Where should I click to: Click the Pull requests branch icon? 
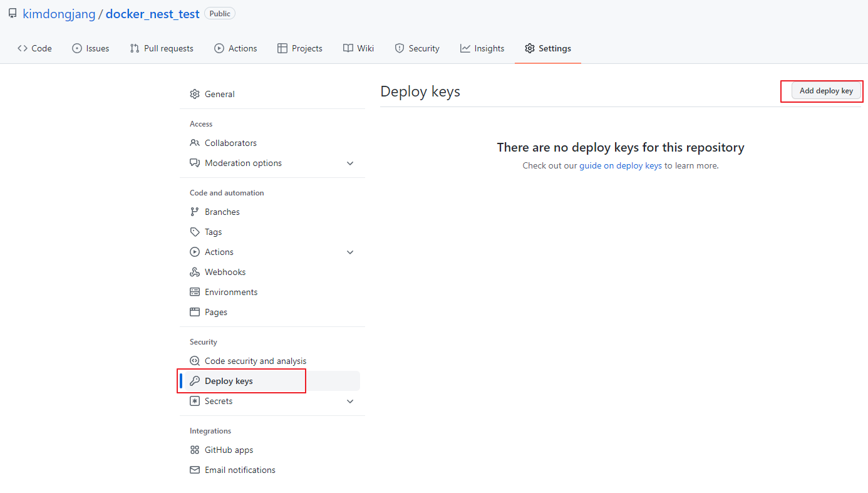[135, 48]
